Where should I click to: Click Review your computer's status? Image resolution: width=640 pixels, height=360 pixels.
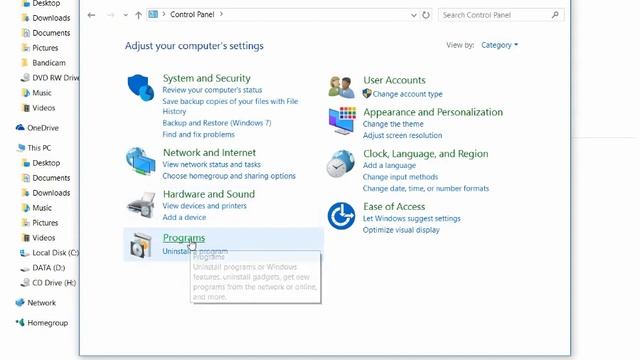click(x=212, y=90)
